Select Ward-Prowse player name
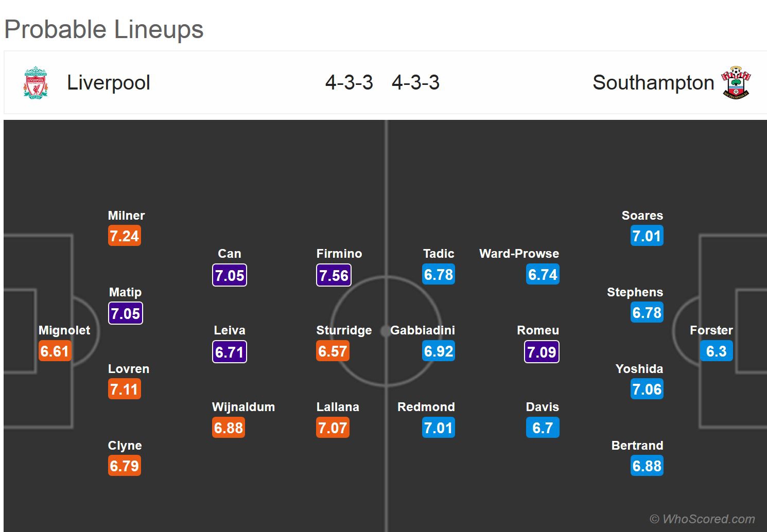Viewport: 767px width, 532px height. pos(519,254)
